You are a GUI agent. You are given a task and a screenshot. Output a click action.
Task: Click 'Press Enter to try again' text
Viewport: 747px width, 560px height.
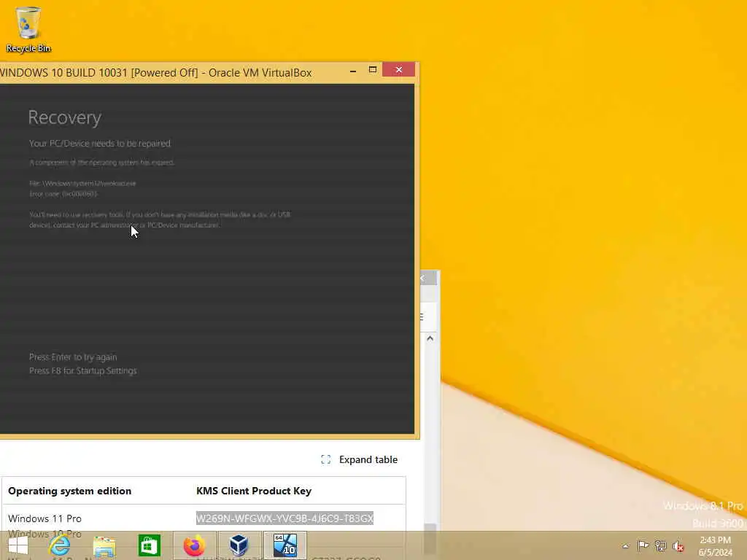pos(73,357)
